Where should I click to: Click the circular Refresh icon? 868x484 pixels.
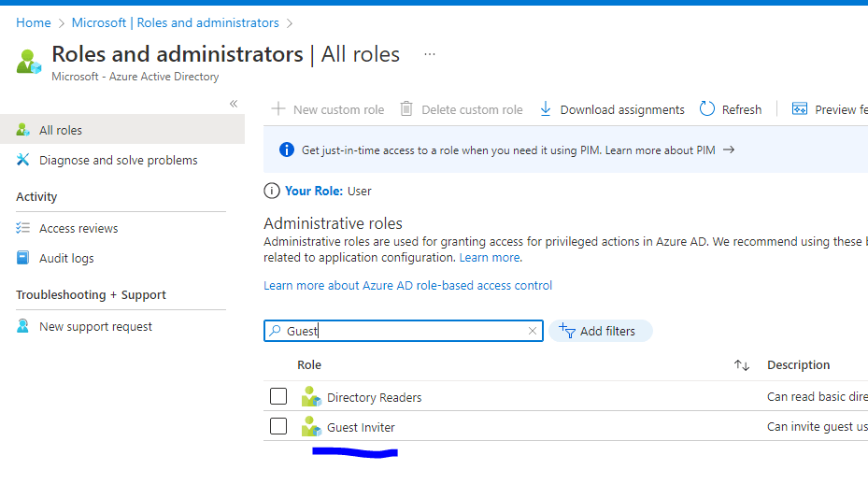click(x=707, y=108)
